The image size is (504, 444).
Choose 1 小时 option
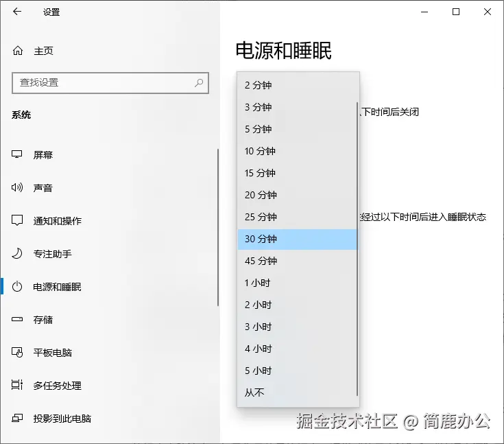298,283
